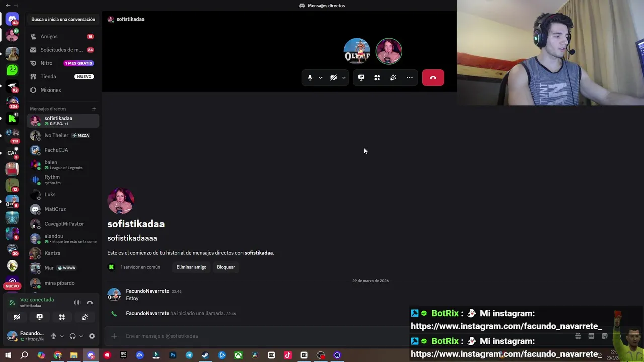Open FachuCJA direct message
The height and width of the screenshot is (362, 644).
click(63, 150)
